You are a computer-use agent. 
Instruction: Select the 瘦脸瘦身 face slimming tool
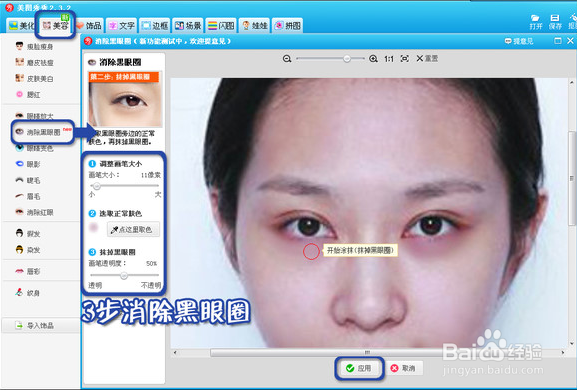point(35,46)
